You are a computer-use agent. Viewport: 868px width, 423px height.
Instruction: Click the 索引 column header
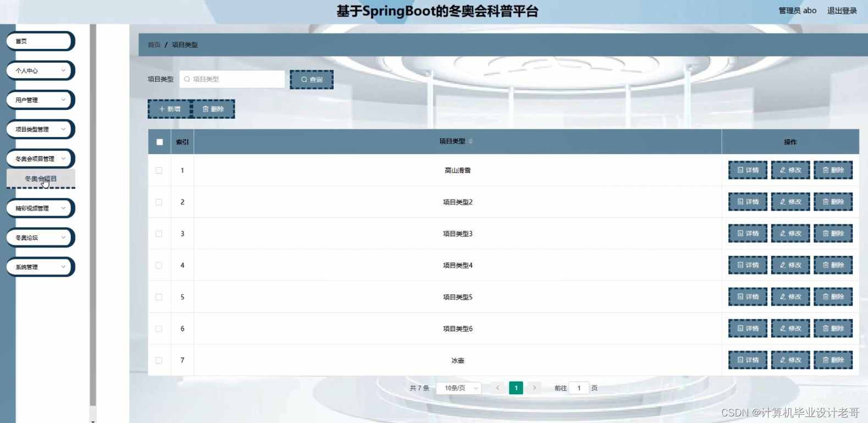click(182, 142)
